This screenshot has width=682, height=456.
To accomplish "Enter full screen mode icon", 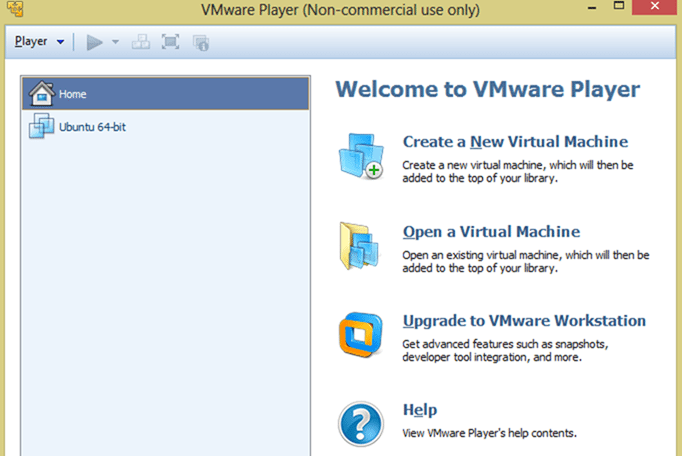I will click(x=170, y=42).
